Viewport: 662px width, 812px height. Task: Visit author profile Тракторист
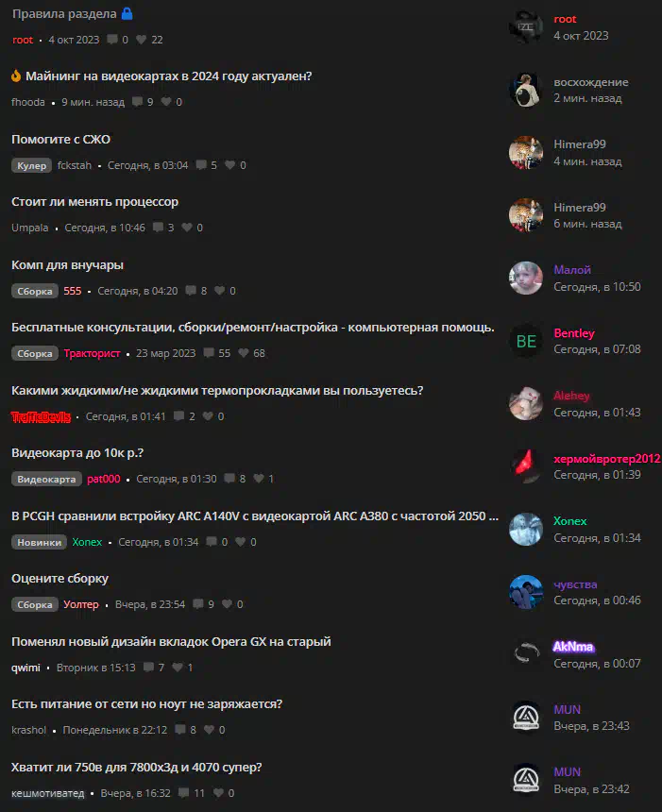pyautogui.click(x=93, y=353)
